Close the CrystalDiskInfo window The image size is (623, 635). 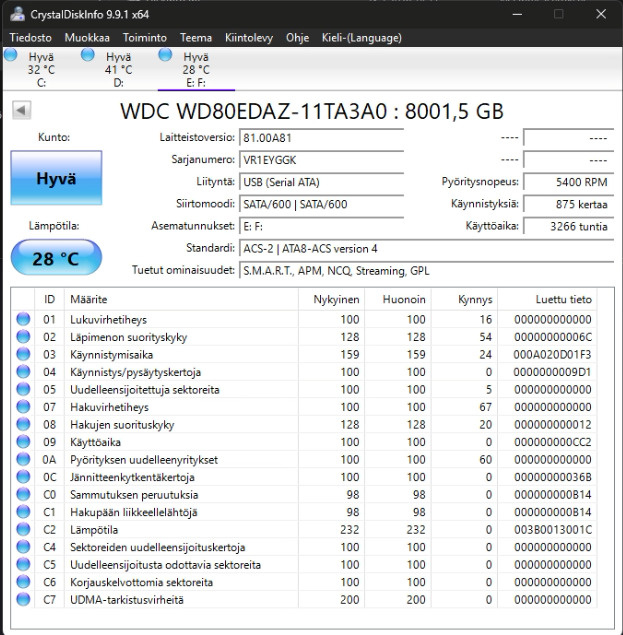[x=601, y=14]
